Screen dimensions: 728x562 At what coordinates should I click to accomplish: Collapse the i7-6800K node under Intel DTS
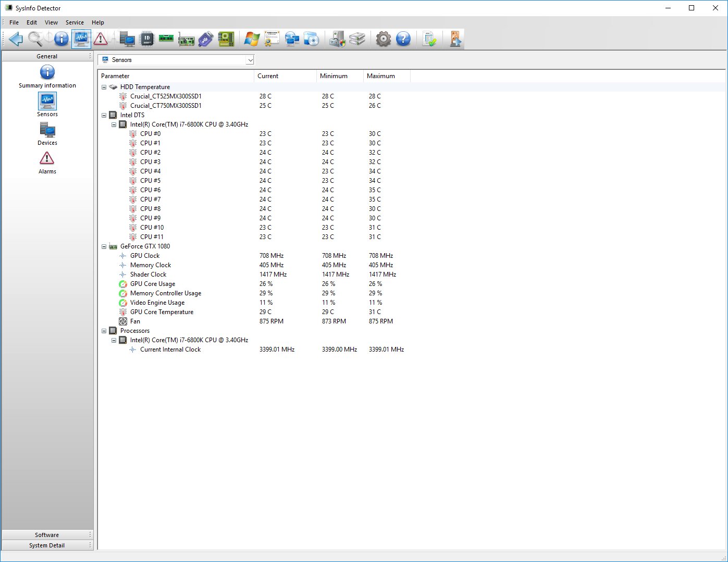[114, 124]
